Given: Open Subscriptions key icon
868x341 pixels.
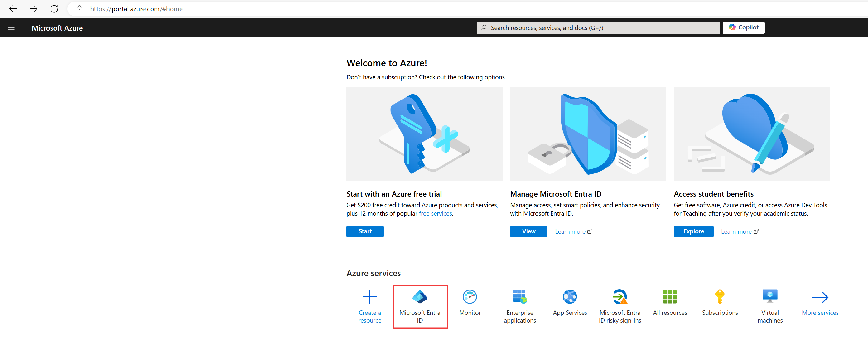Looking at the screenshot, I should 719,297.
